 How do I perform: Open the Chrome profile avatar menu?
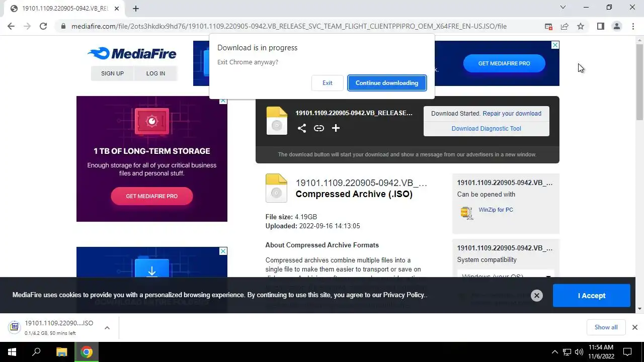(x=616, y=26)
